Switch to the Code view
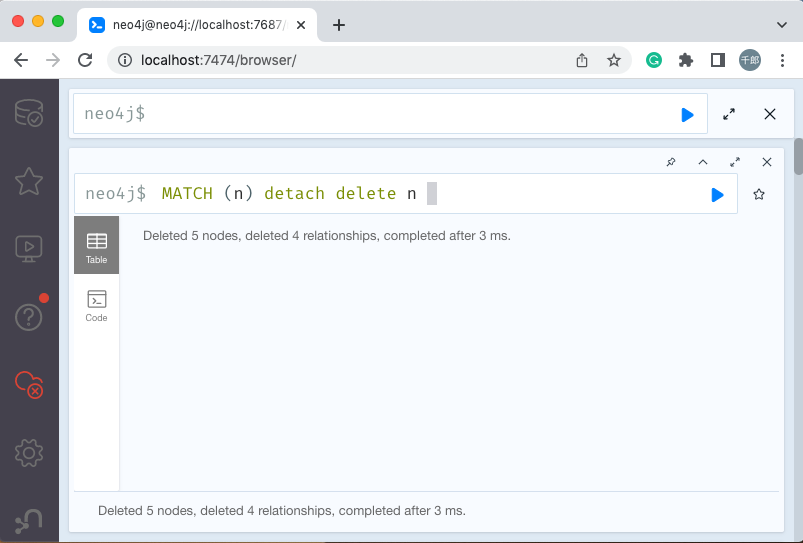 click(x=96, y=306)
